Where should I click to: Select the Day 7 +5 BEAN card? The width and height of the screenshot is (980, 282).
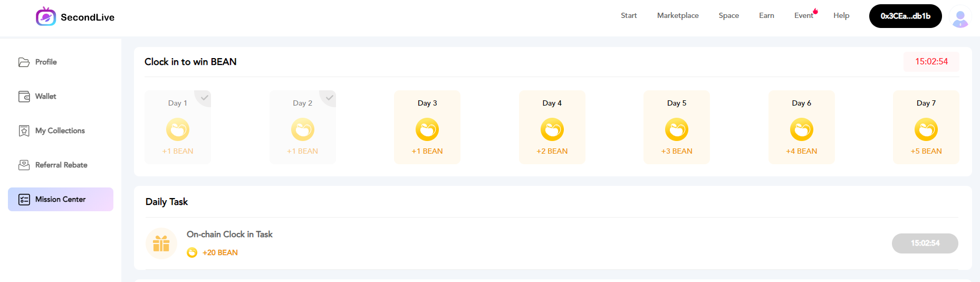(x=926, y=127)
